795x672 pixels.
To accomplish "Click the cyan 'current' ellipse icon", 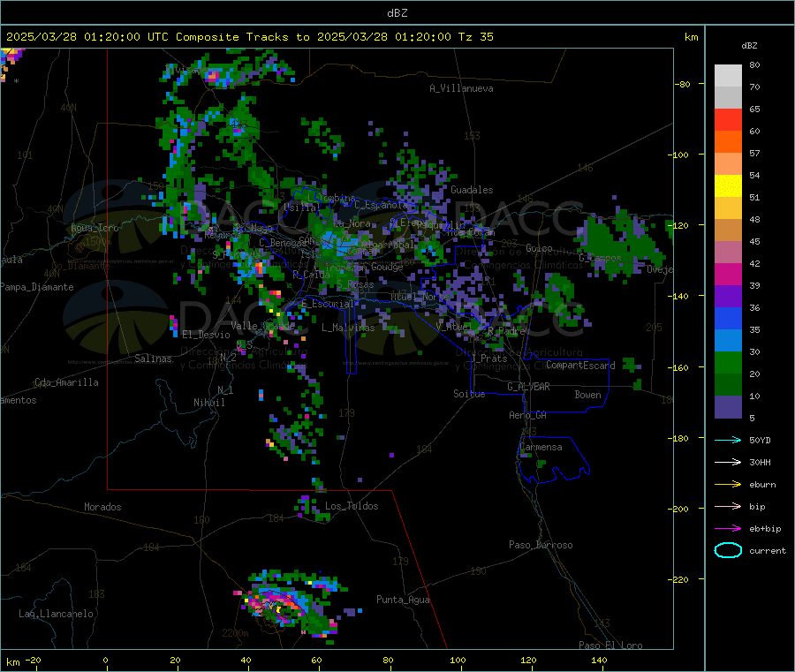I will pyautogui.click(x=728, y=550).
